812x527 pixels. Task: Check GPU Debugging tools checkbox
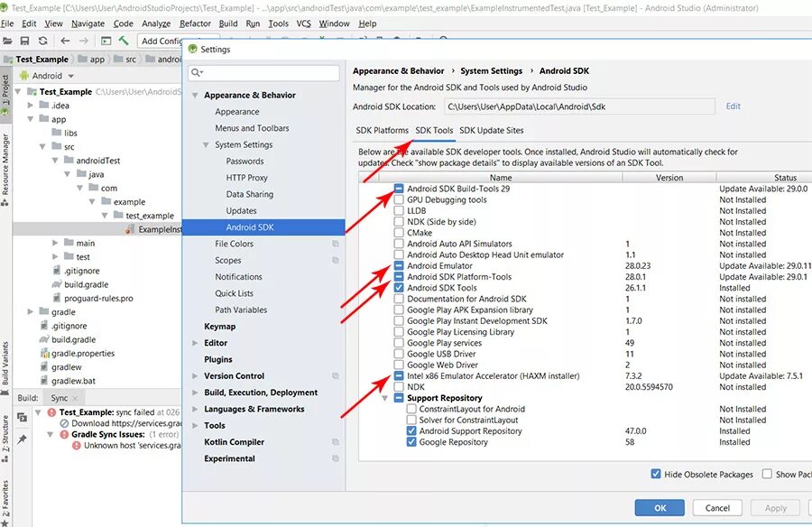click(x=399, y=199)
